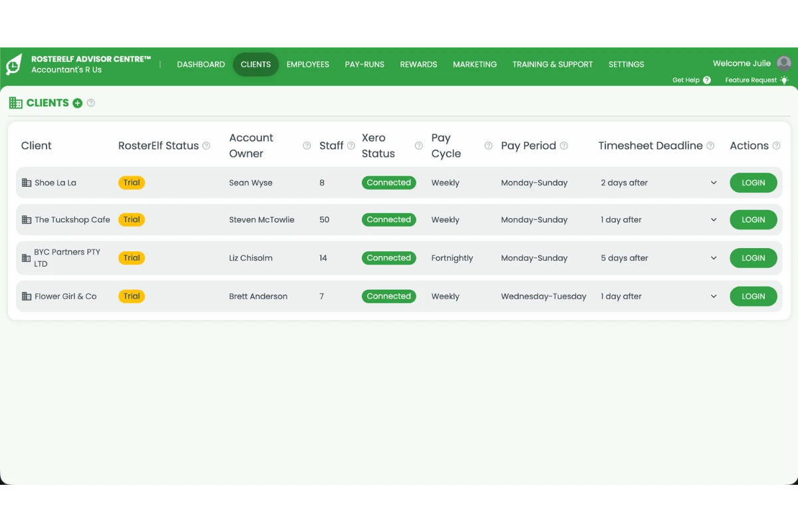This screenshot has width=798, height=532.
Task: Click building icon beside BYC Partners PTY LTD
Action: (x=27, y=258)
